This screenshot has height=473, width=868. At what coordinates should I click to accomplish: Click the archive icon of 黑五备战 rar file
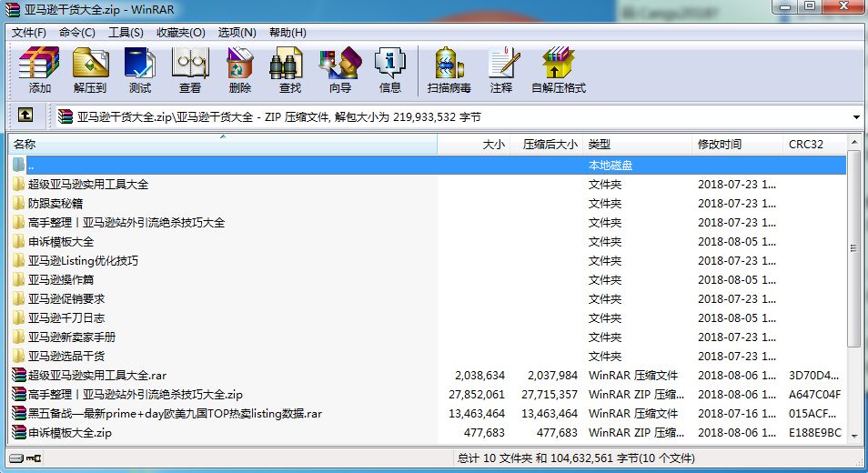click(x=19, y=413)
